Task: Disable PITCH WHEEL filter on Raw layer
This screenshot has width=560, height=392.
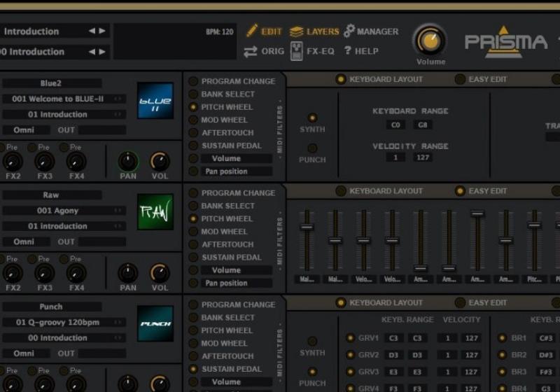Action: [x=193, y=219]
